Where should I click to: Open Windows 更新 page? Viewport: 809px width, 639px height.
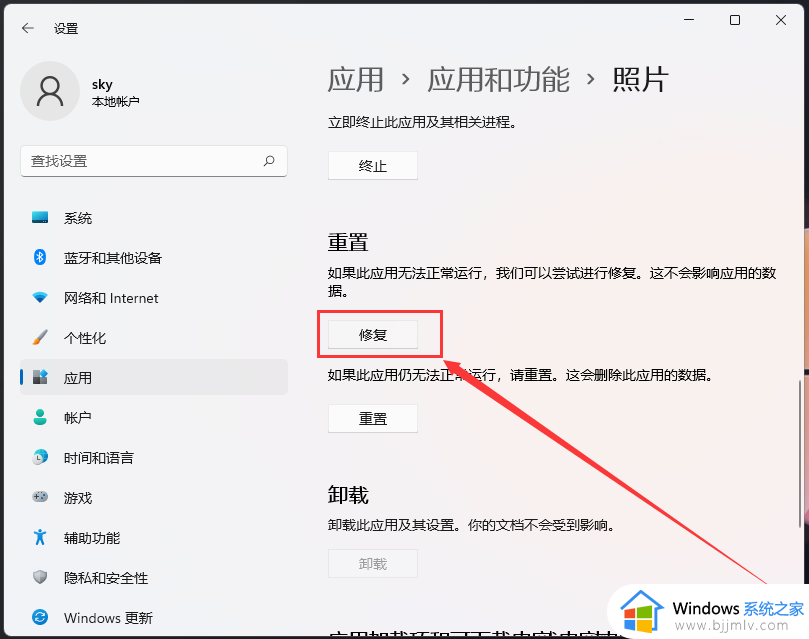pos(154,617)
